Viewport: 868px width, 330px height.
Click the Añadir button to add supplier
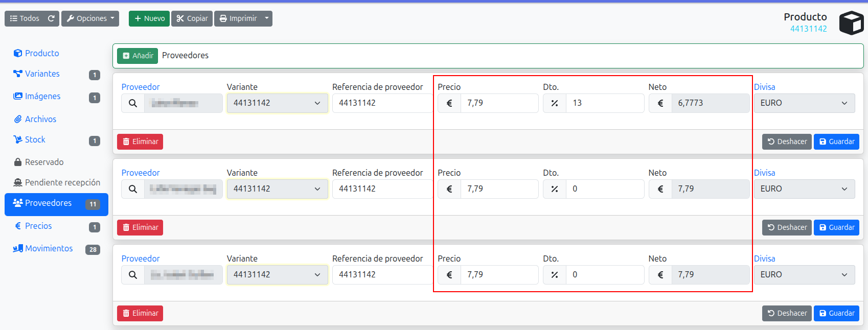(138, 56)
